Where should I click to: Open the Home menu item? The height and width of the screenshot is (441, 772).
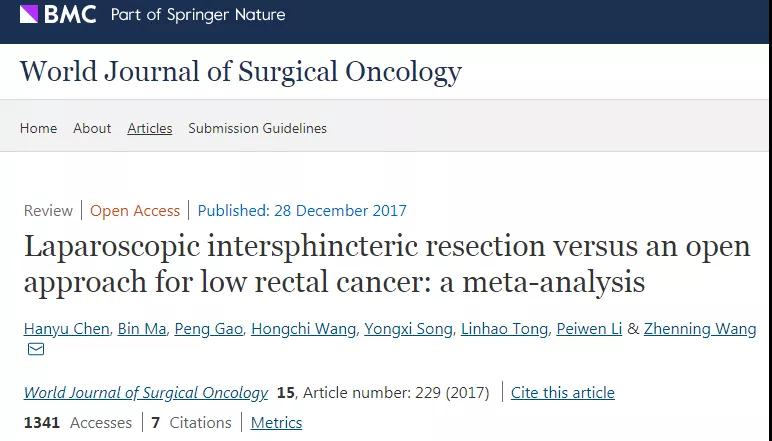[38, 128]
